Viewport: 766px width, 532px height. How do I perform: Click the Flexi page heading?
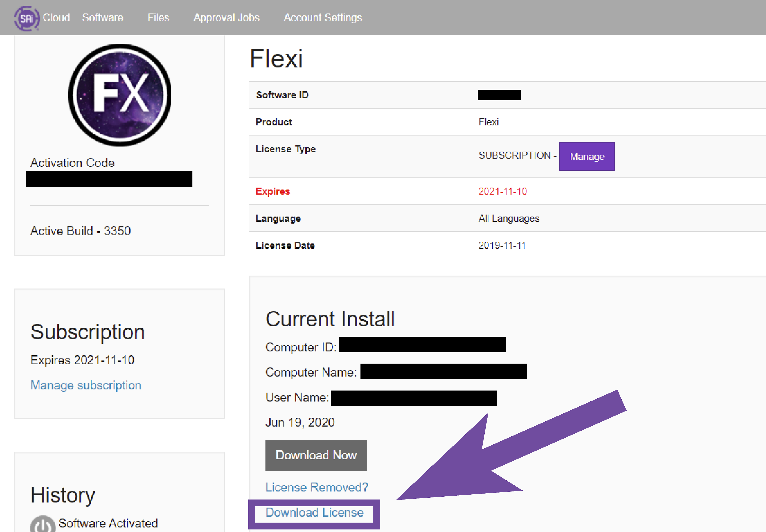276,58
